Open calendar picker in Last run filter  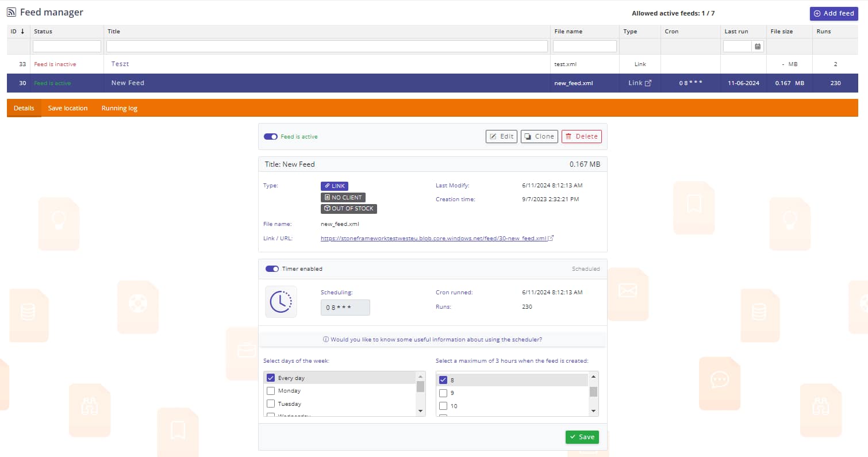click(x=758, y=47)
